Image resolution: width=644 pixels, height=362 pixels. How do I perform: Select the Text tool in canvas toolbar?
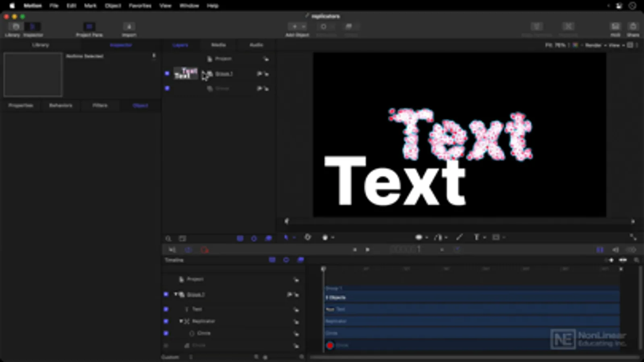(476, 238)
